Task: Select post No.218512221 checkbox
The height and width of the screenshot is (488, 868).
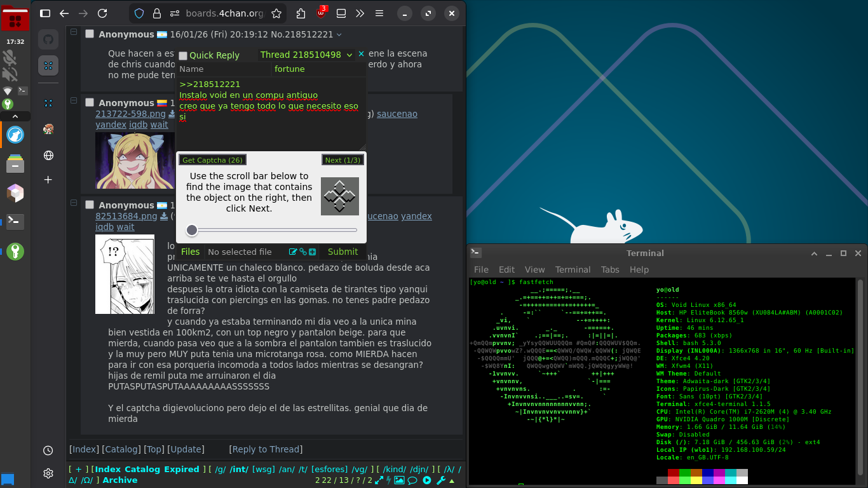Action: click(90, 34)
